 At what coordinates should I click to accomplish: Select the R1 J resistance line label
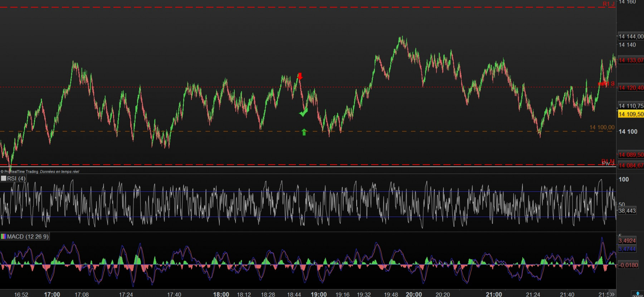tap(609, 4)
